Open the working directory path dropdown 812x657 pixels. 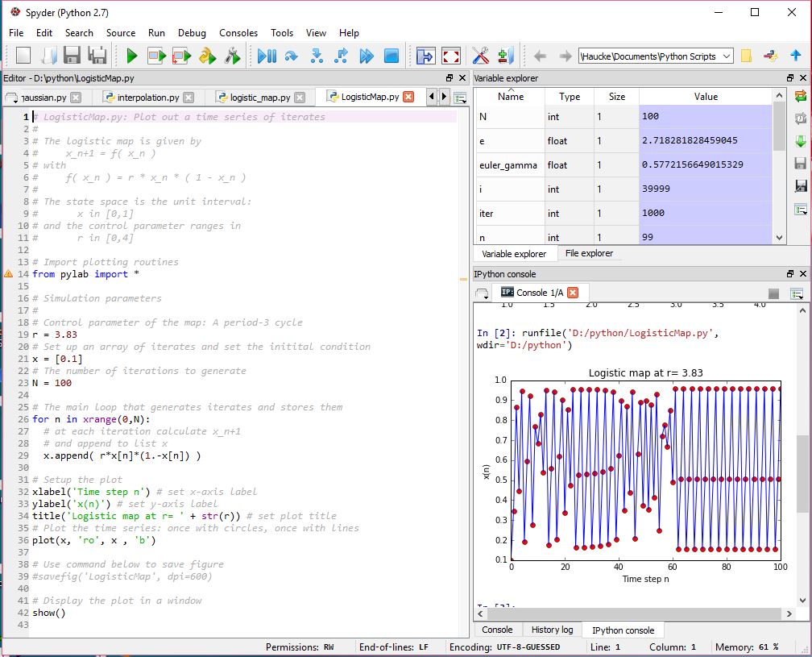[x=726, y=56]
